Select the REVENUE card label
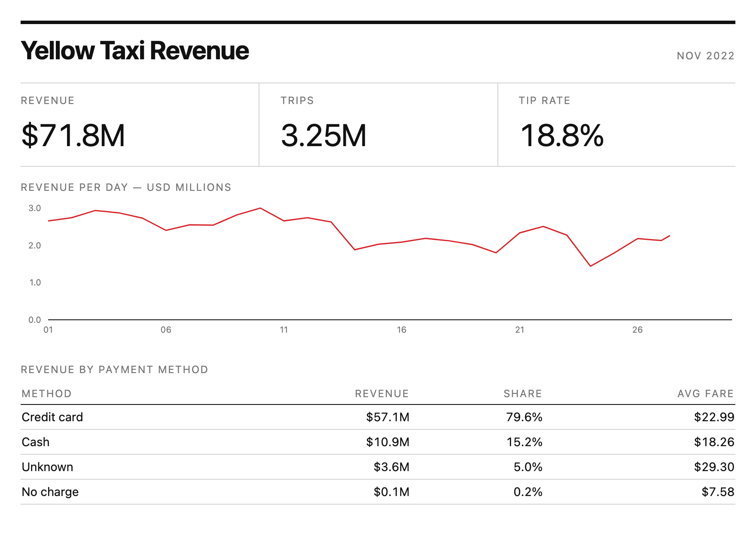The image size is (756, 533). click(x=48, y=101)
